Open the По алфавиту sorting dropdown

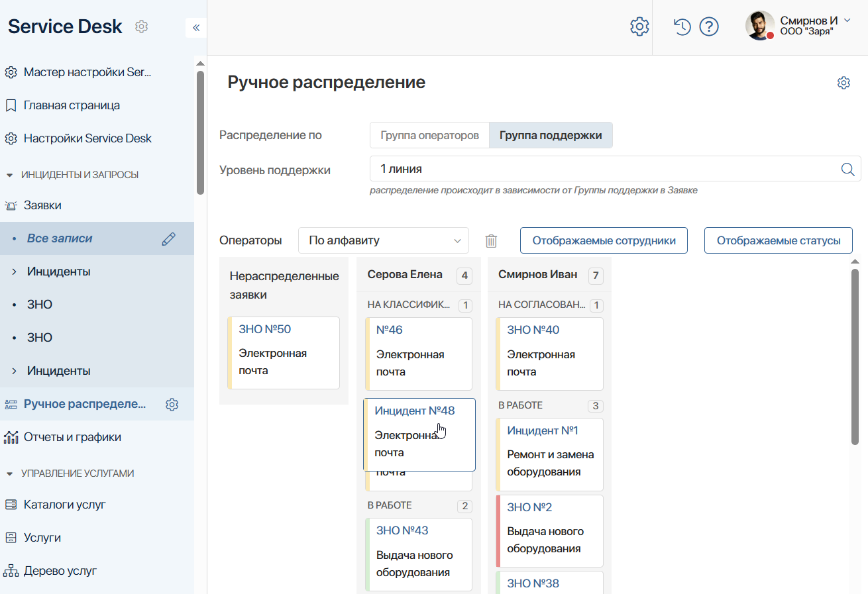tap(384, 240)
